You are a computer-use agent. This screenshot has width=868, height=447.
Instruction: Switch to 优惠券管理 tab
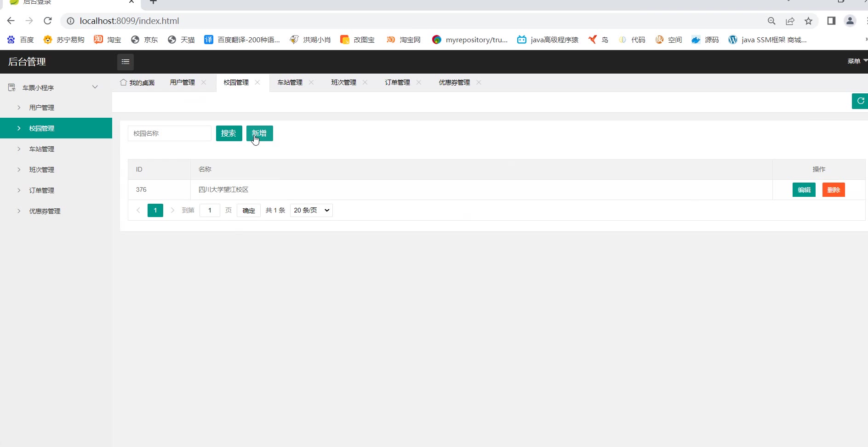454,83
